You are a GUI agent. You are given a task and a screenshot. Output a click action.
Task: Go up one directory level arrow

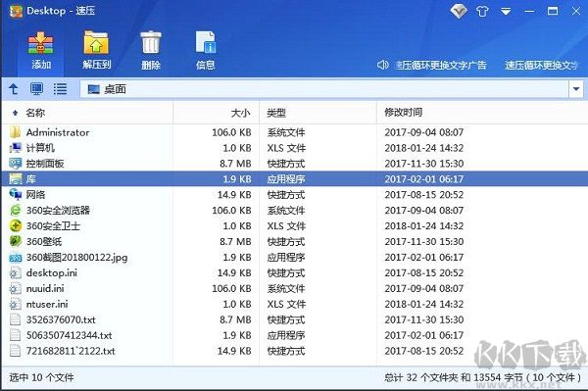coord(14,89)
